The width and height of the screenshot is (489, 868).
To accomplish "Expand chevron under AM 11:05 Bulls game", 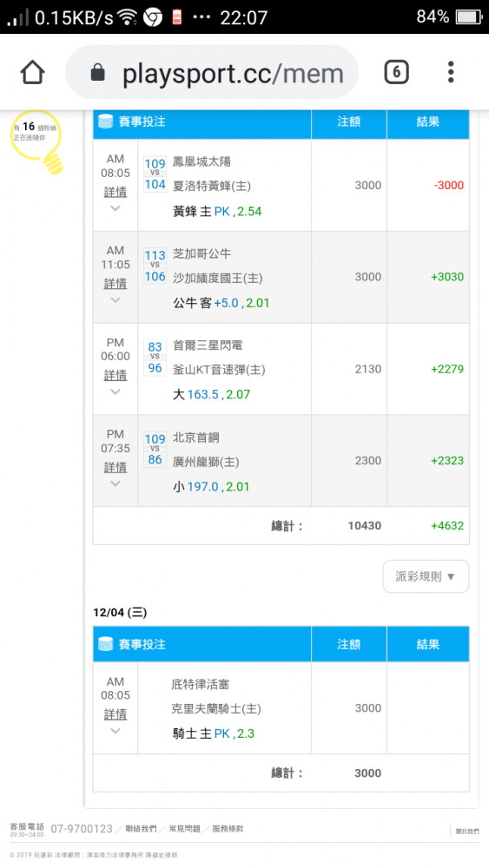I will point(116,300).
